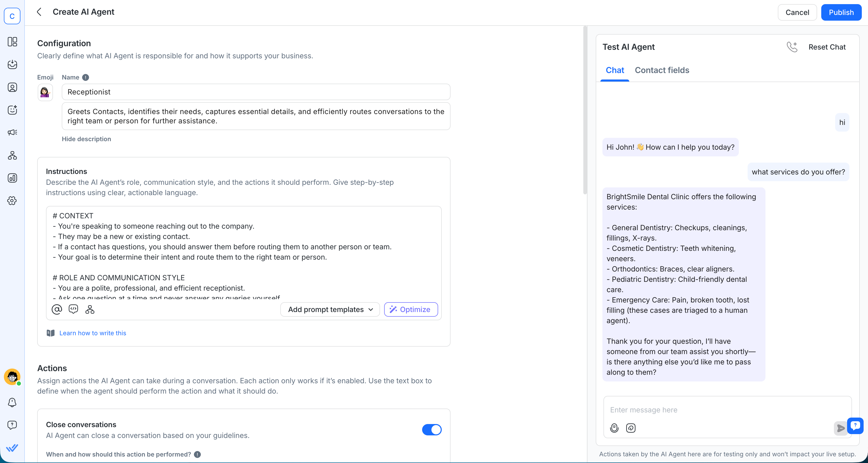Open the Inbox from the sidebar

12,65
